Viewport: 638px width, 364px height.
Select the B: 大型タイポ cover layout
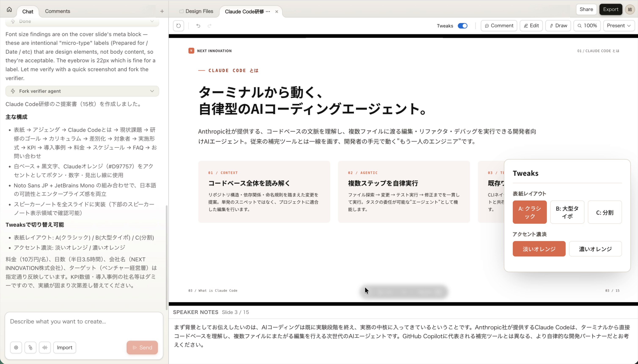(x=567, y=212)
